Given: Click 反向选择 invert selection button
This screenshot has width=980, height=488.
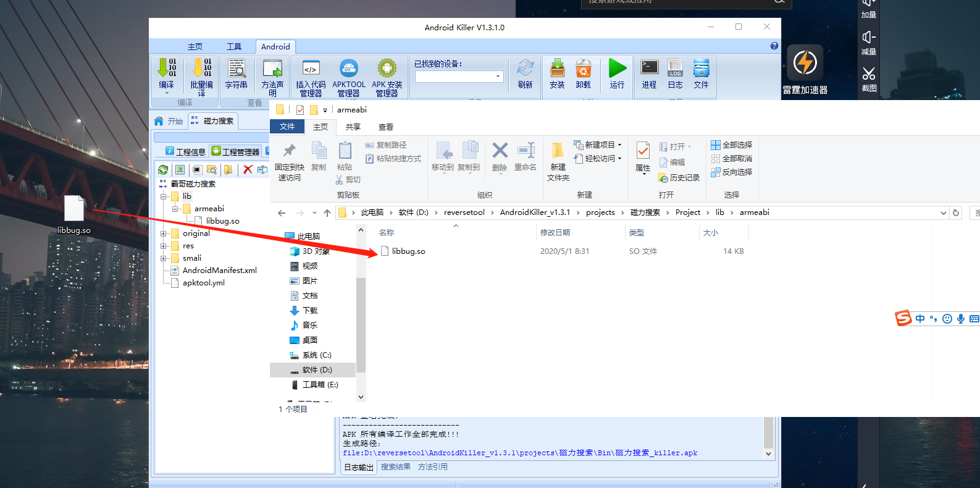Looking at the screenshot, I should click(732, 172).
